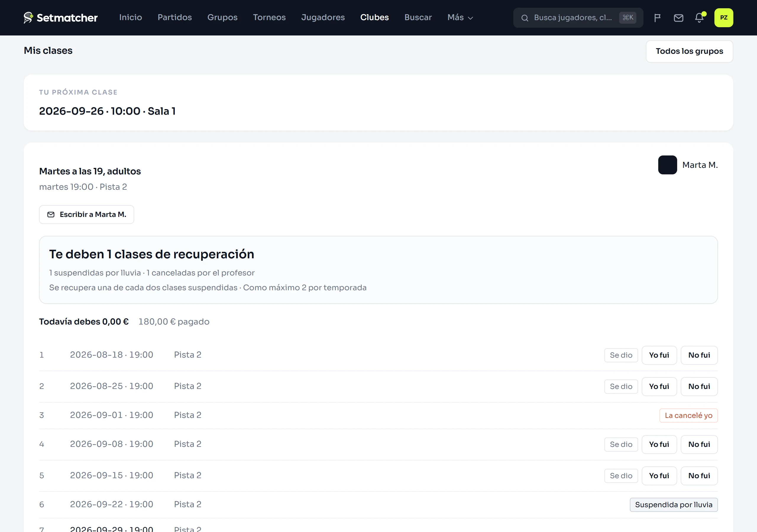
Task: Navigate to Partidos in the navbar
Action: pyautogui.click(x=174, y=17)
